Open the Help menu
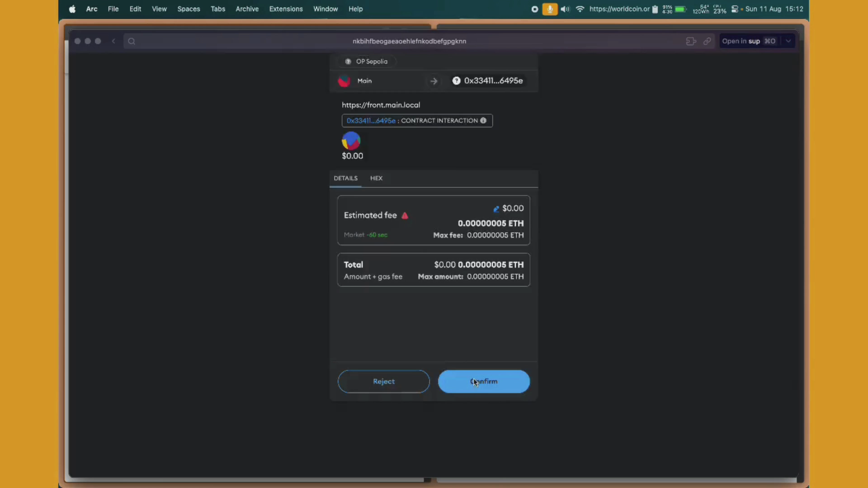 355,9
